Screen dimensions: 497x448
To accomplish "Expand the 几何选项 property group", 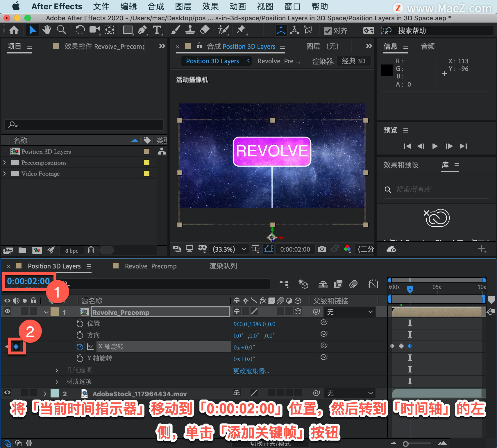I will pyautogui.click(x=57, y=370).
